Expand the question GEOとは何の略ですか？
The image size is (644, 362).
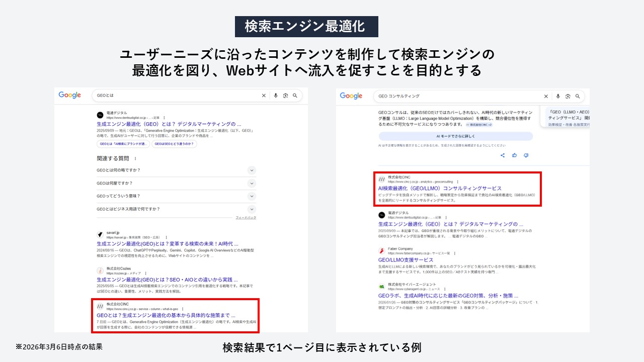point(252,170)
